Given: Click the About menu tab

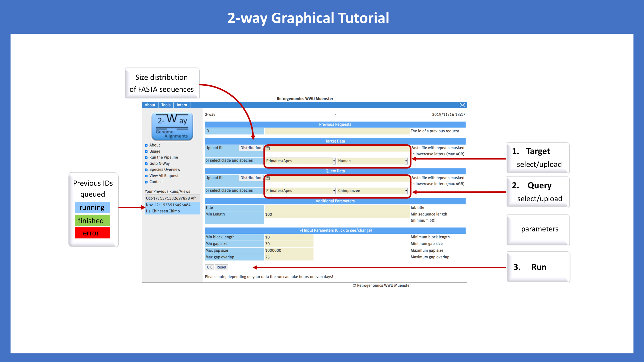Looking at the screenshot, I should tap(150, 105).
